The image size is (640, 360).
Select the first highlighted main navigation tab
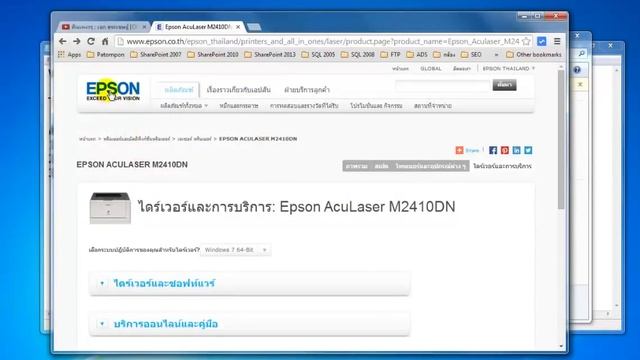178,90
